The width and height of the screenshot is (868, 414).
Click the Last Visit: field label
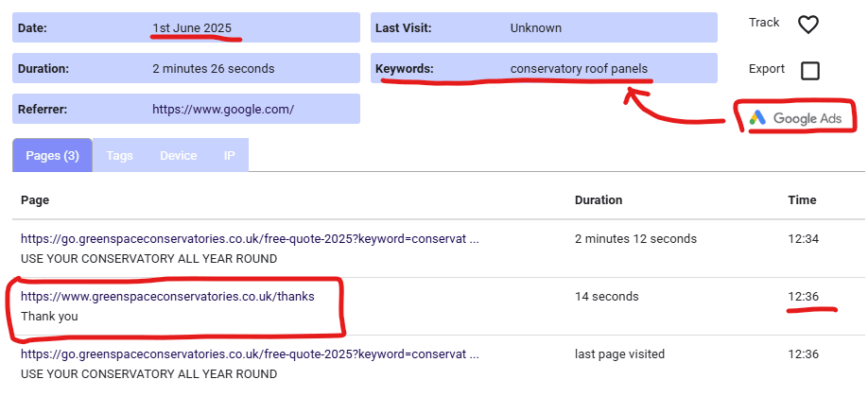click(x=403, y=28)
